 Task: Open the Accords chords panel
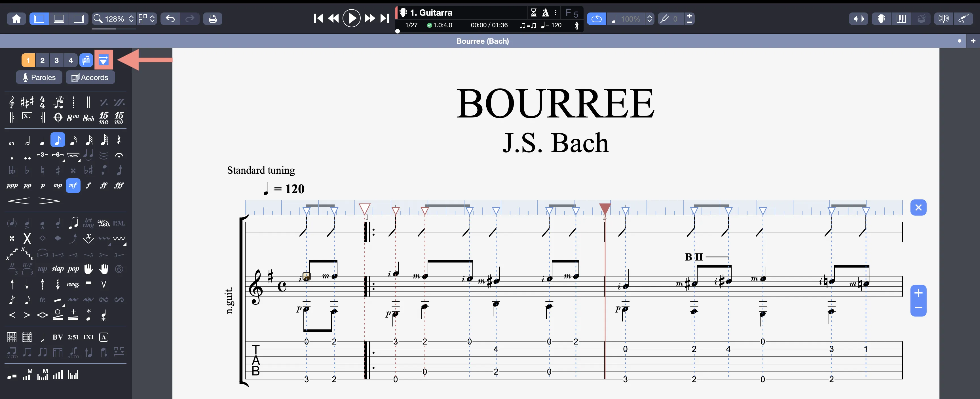(x=90, y=77)
